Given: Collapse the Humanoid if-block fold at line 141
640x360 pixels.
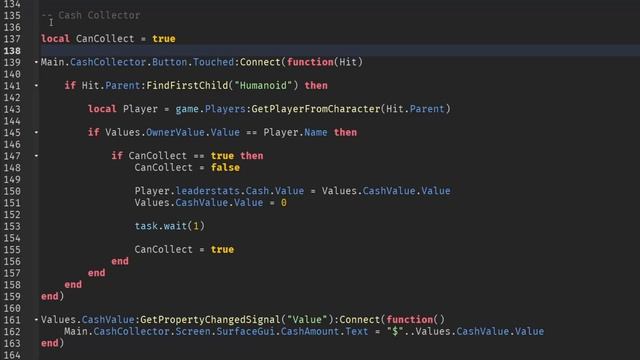Looking at the screenshot, I should point(36,85).
